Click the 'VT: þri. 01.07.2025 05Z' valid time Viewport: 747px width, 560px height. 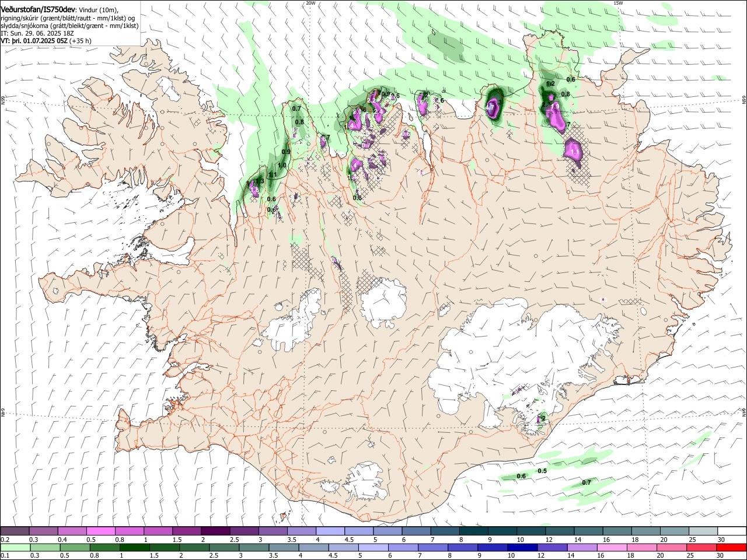(34, 41)
